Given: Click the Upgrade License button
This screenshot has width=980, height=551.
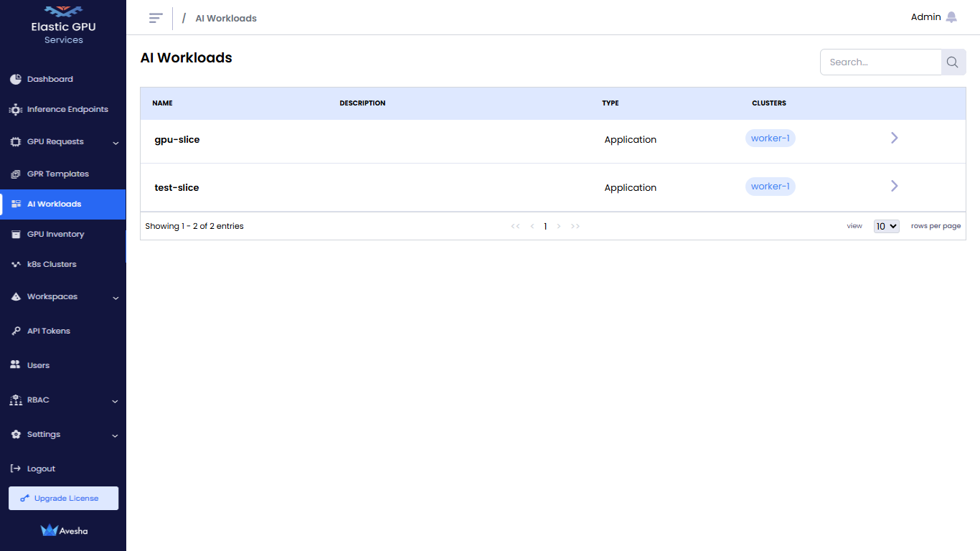Looking at the screenshot, I should [63, 499].
